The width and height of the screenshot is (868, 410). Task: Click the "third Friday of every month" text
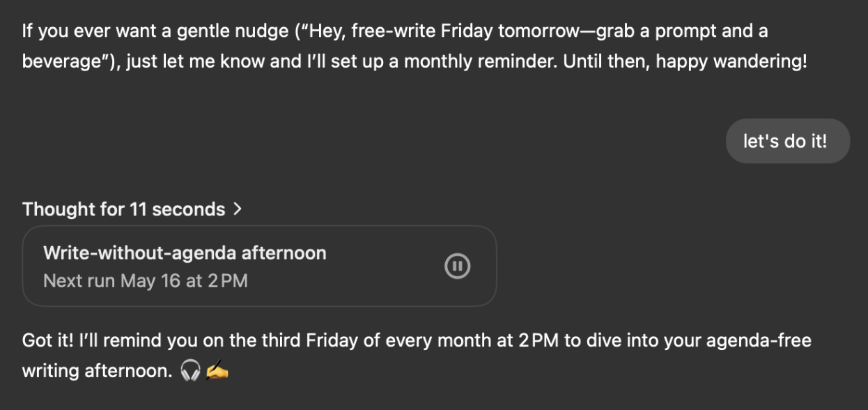357,341
